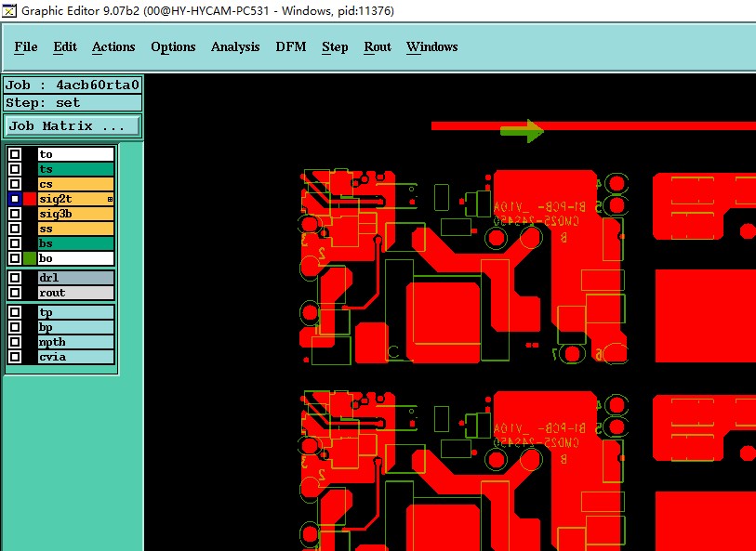Toggle checkbox for the cvia layer

coord(15,358)
